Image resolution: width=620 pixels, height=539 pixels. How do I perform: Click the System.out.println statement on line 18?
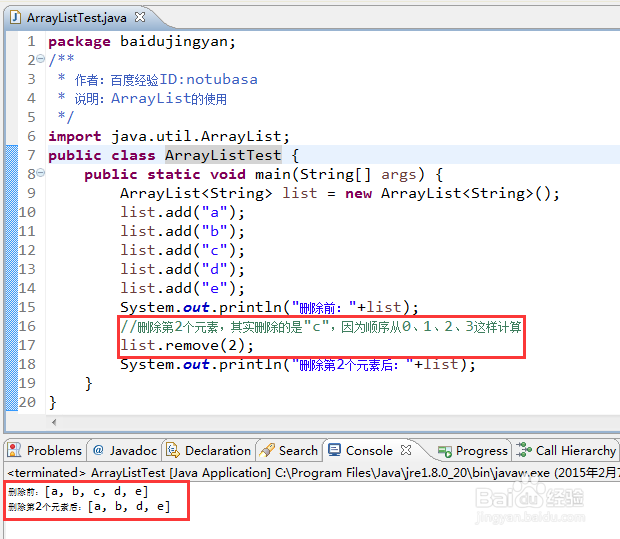click(298, 364)
